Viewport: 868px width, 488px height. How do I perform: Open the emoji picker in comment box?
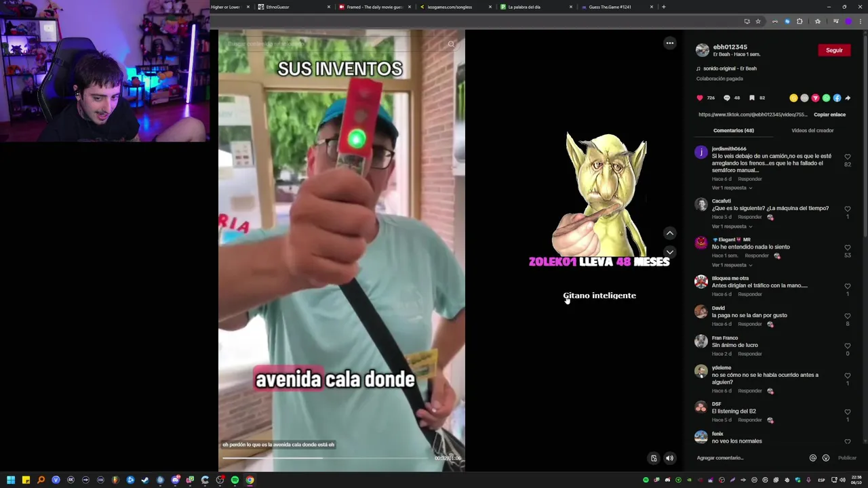tap(825, 457)
